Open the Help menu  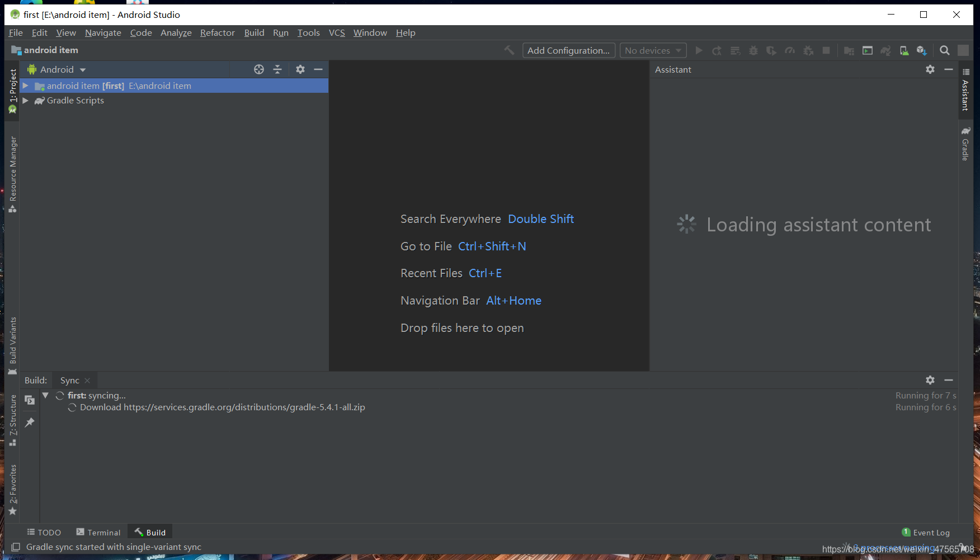(406, 32)
